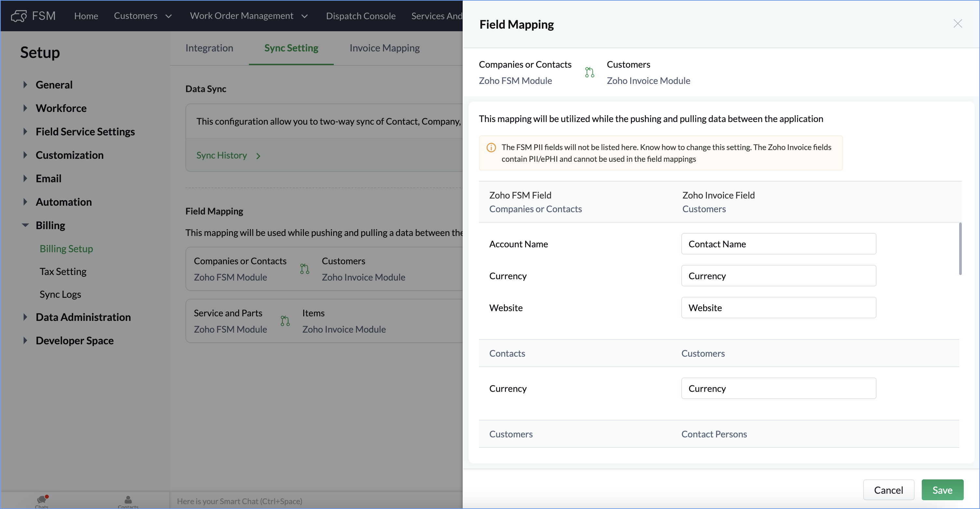Image resolution: width=980 pixels, height=509 pixels.
Task: Click the info icon in PII notice
Action: tap(491, 148)
